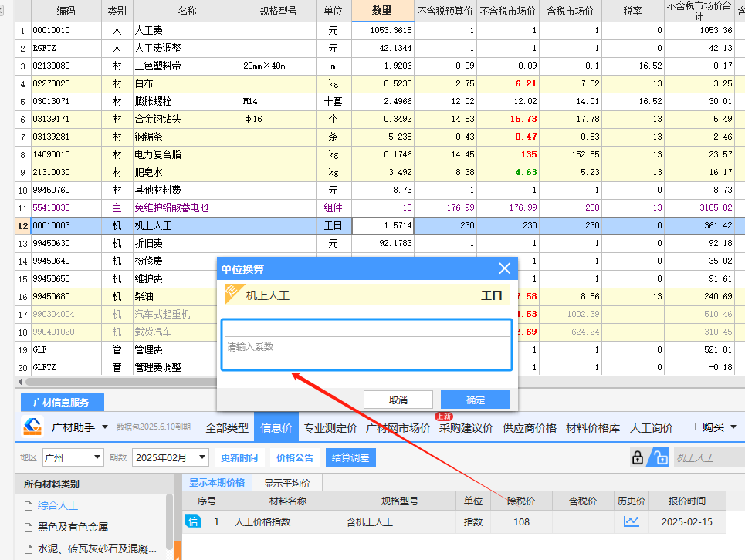
Task: Confirm with the 确定 button
Action: point(475,400)
